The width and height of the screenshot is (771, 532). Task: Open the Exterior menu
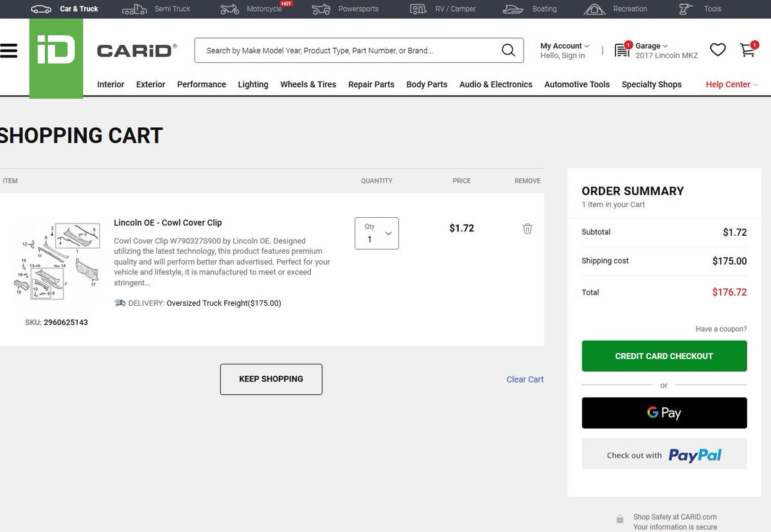pos(151,84)
